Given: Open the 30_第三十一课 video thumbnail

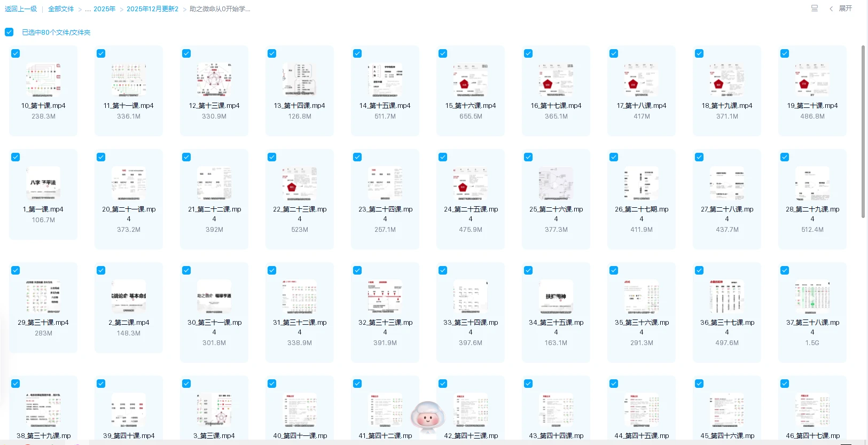Looking at the screenshot, I should (x=214, y=297).
